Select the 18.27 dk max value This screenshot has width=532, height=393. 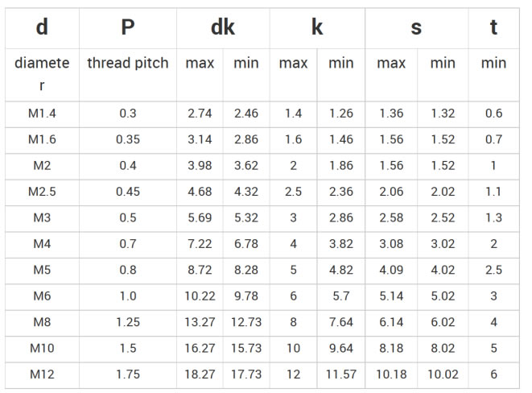pos(200,374)
